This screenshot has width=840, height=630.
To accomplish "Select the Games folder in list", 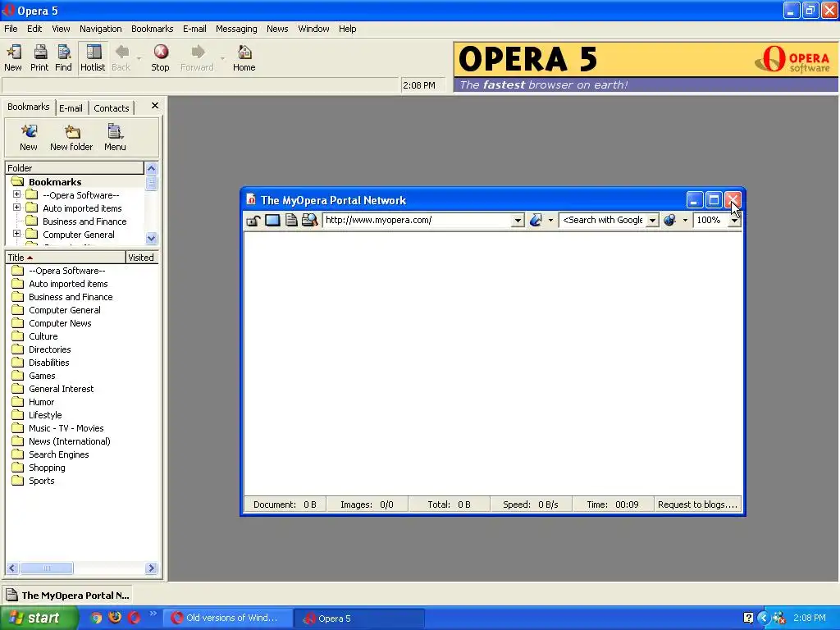I will [x=42, y=376].
